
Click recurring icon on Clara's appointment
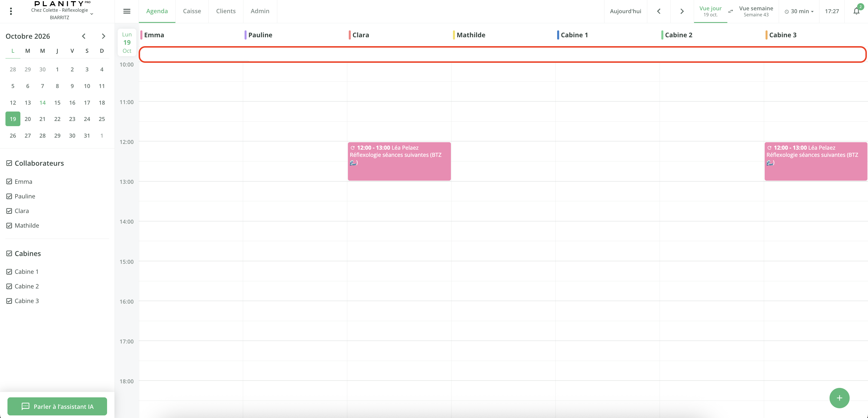click(x=352, y=148)
